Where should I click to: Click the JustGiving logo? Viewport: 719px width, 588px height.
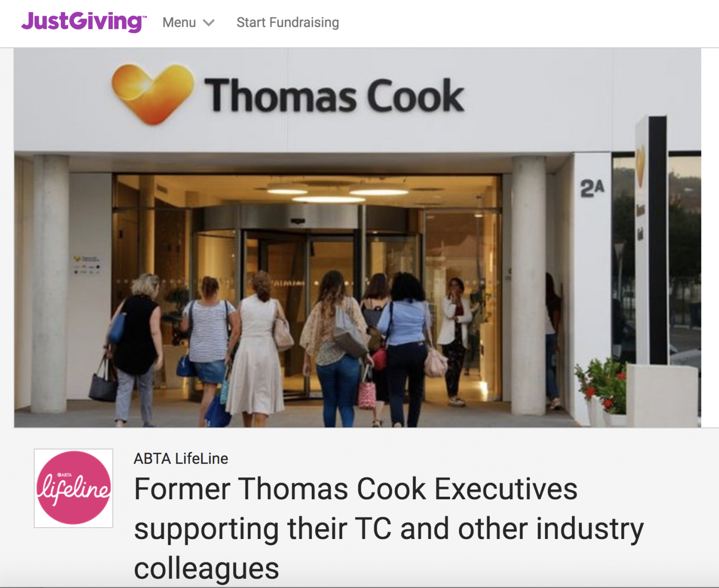(83, 22)
